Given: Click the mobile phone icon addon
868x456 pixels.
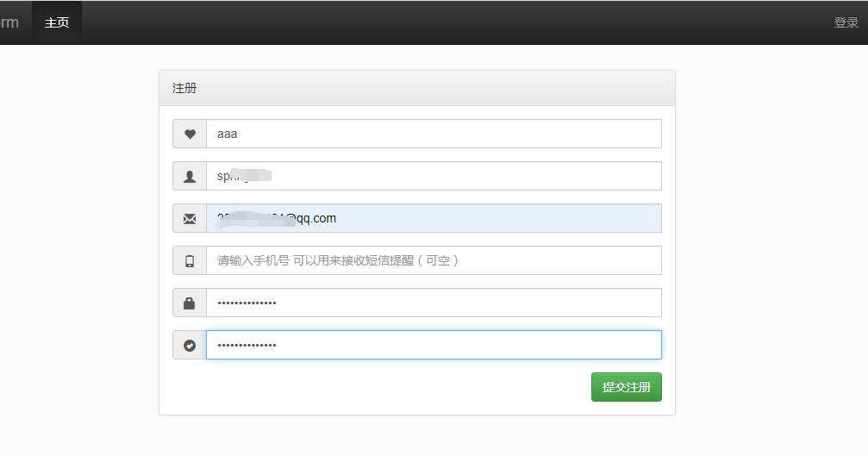Looking at the screenshot, I should pyautogui.click(x=190, y=260).
